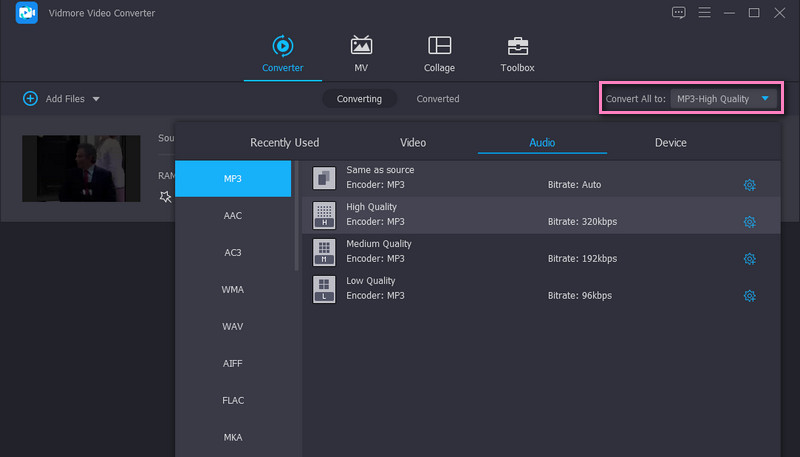Open the Converter module icon
Screen dimensions: 800x457
282,46
